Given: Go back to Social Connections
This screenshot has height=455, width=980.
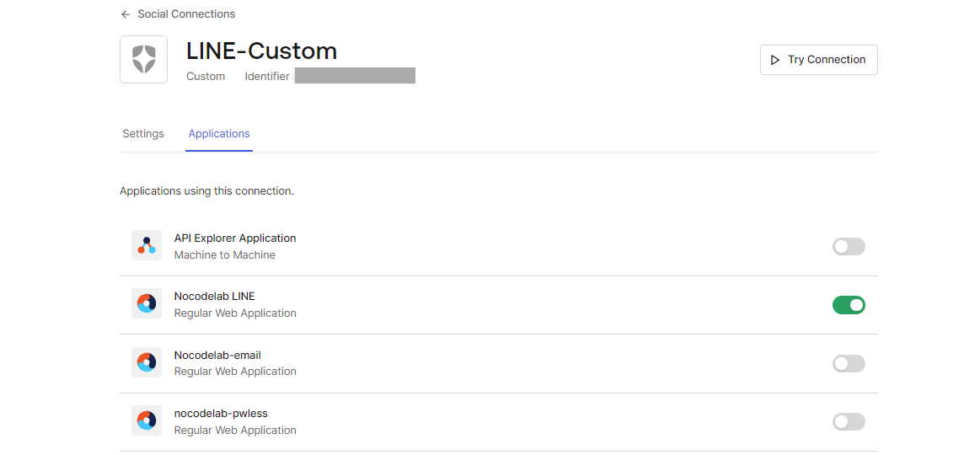Looking at the screenshot, I should click(x=186, y=14).
